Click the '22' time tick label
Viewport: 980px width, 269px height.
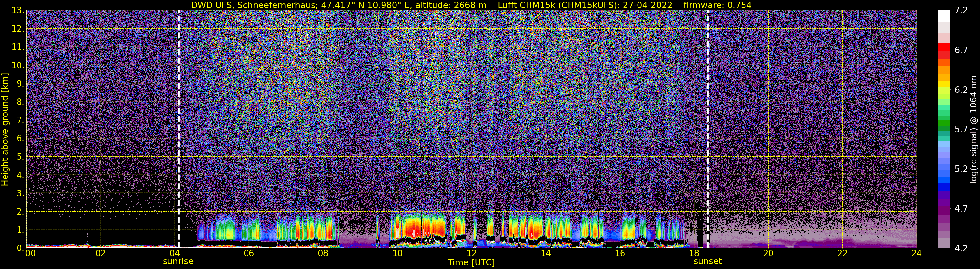(842, 253)
